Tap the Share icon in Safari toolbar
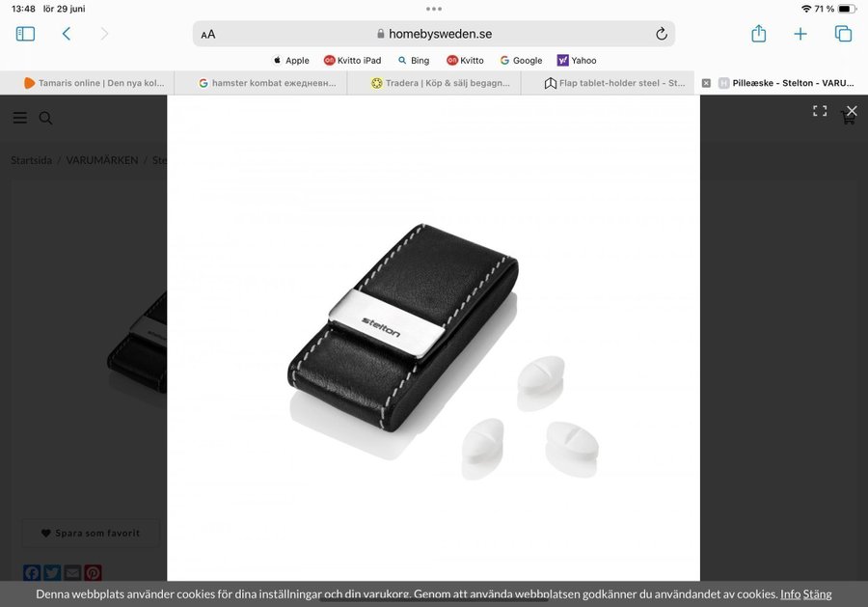Image resolution: width=868 pixels, height=607 pixels. [x=758, y=34]
